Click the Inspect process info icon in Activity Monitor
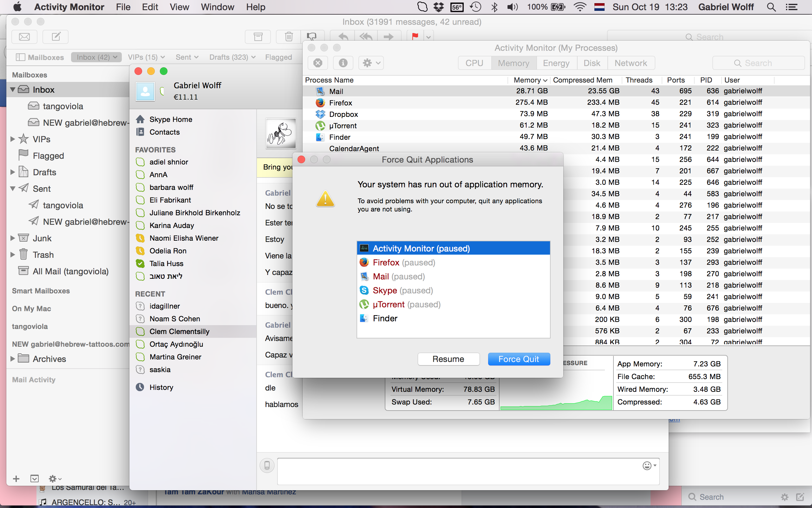Viewport: 812px width, 508px height. [x=343, y=63]
